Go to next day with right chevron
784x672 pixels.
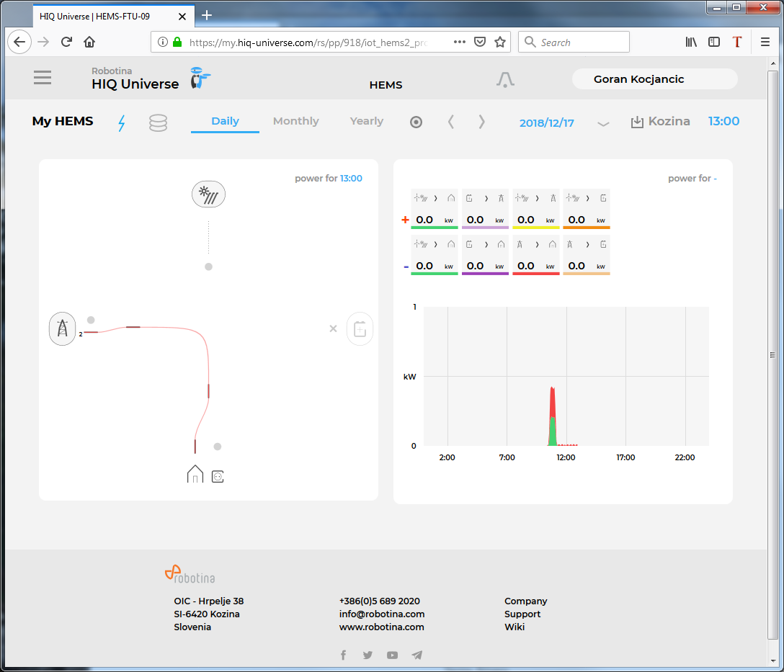point(482,122)
